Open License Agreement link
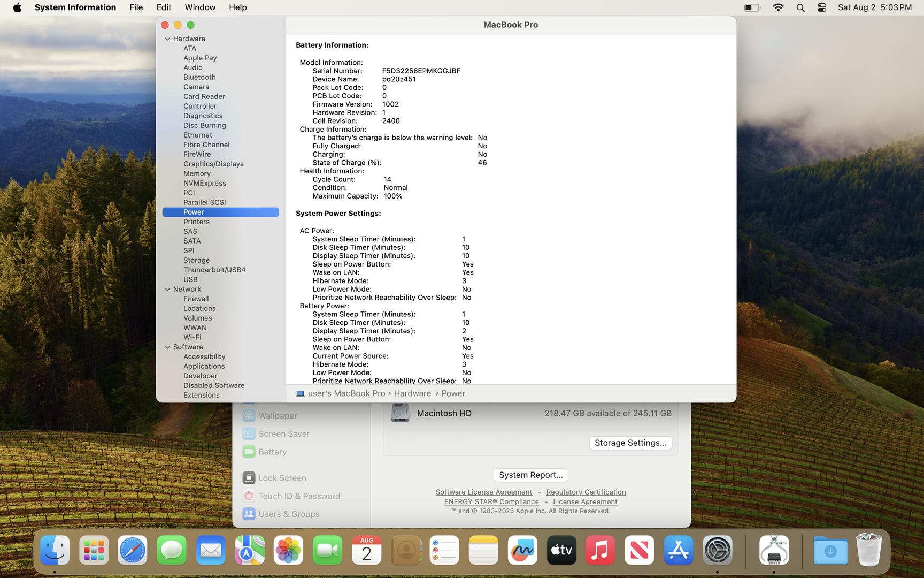 (x=585, y=501)
